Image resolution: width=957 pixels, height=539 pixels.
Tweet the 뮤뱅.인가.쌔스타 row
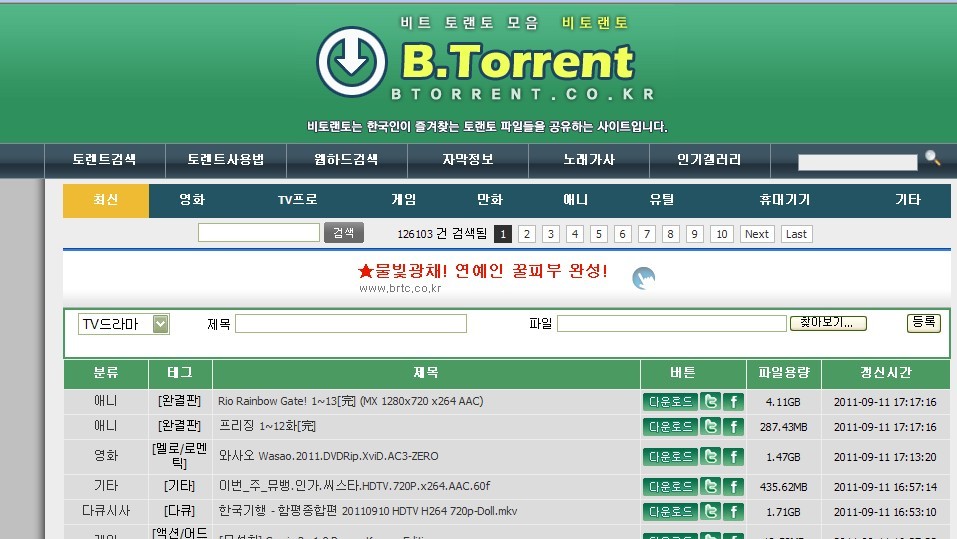[710, 487]
